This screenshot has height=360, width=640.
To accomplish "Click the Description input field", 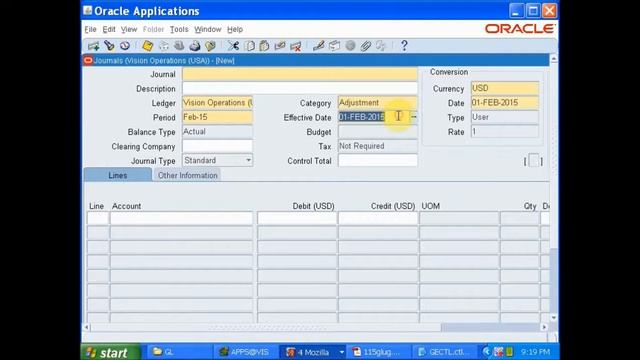I will (x=300, y=88).
